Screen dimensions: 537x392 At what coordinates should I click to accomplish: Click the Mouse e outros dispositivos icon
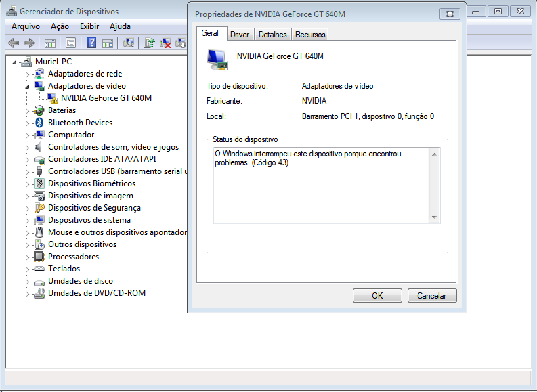[39, 232]
